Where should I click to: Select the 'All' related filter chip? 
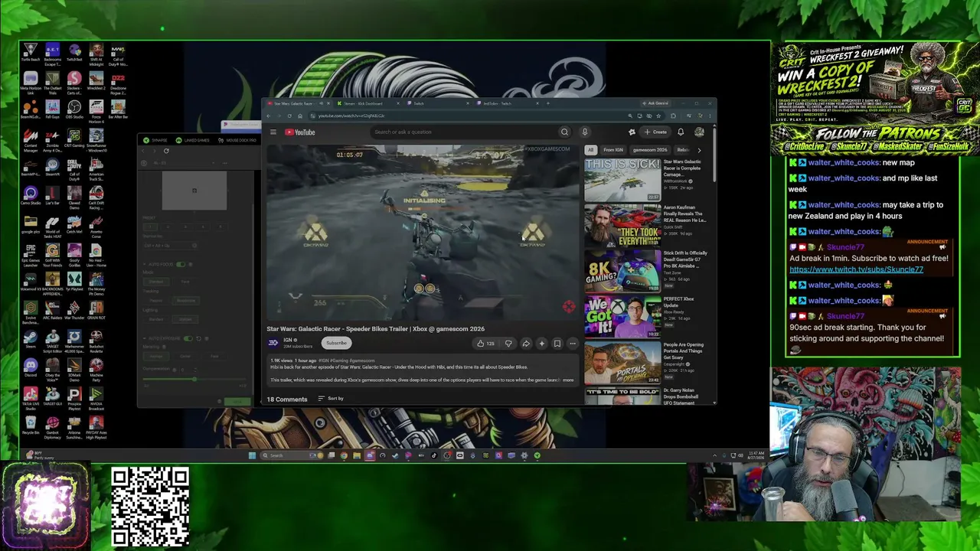[x=590, y=150]
